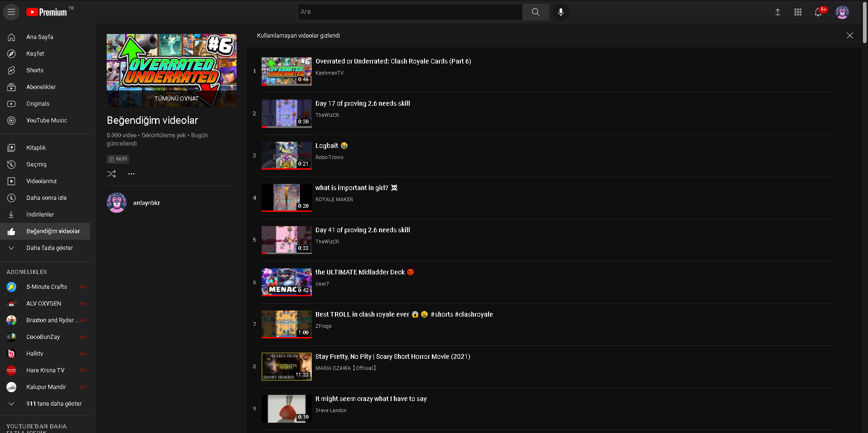This screenshot has width=868, height=433.
Task: Open Braxton and Ryder subscription
Action: [x=45, y=320]
